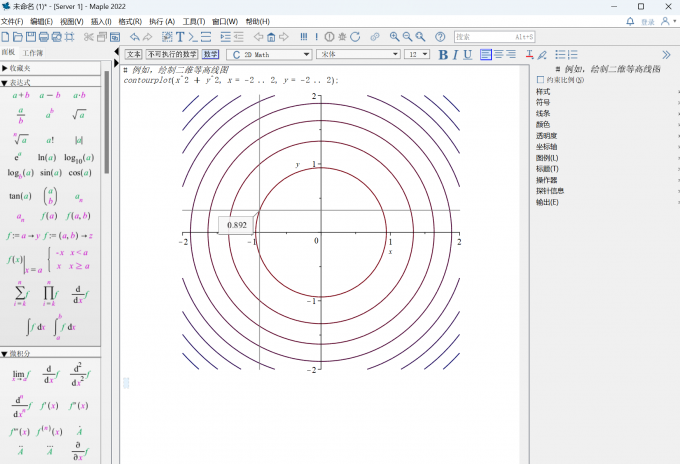Zoom out with the magnifier minus icon

(x=407, y=37)
